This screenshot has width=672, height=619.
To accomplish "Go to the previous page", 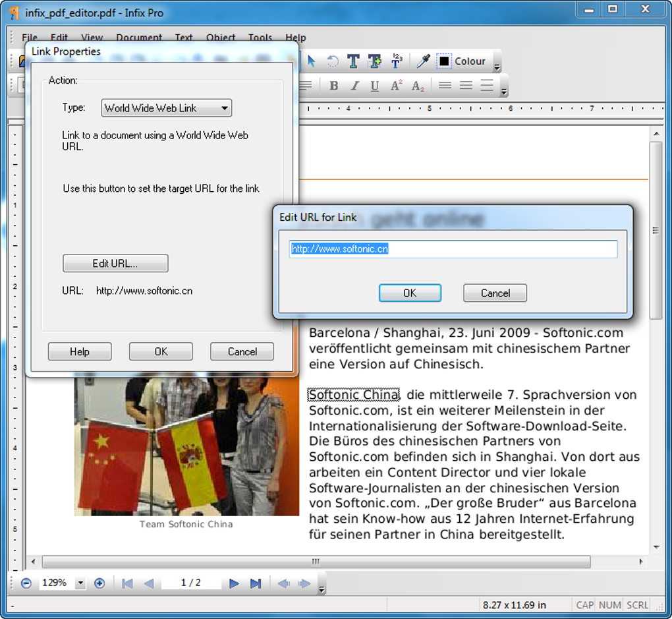I will 149,583.
